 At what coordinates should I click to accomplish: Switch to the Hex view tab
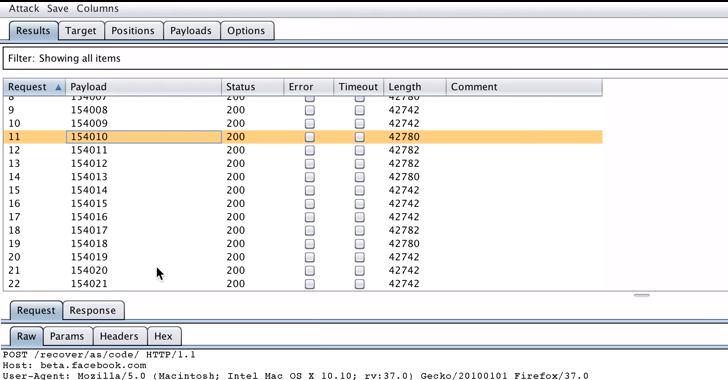pos(163,336)
